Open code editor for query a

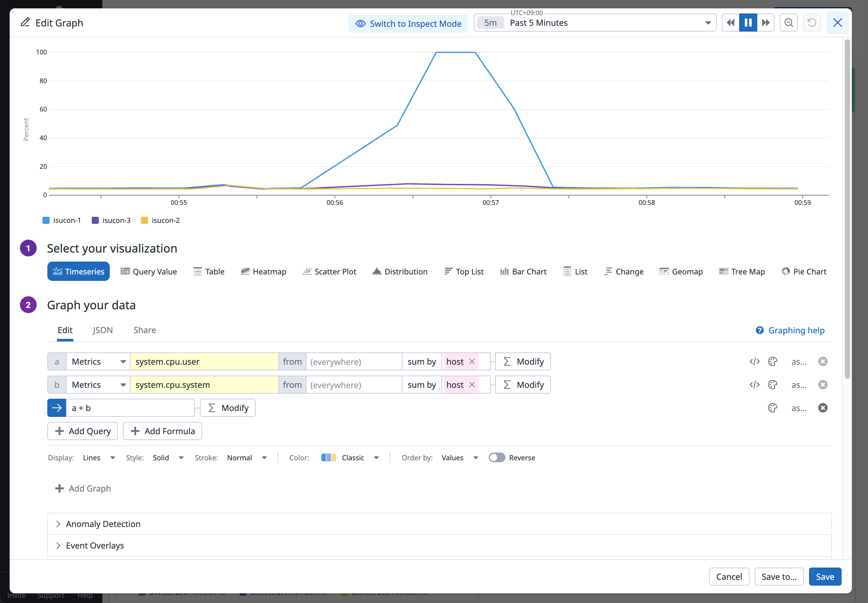pyautogui.click(x=754, y=361)
